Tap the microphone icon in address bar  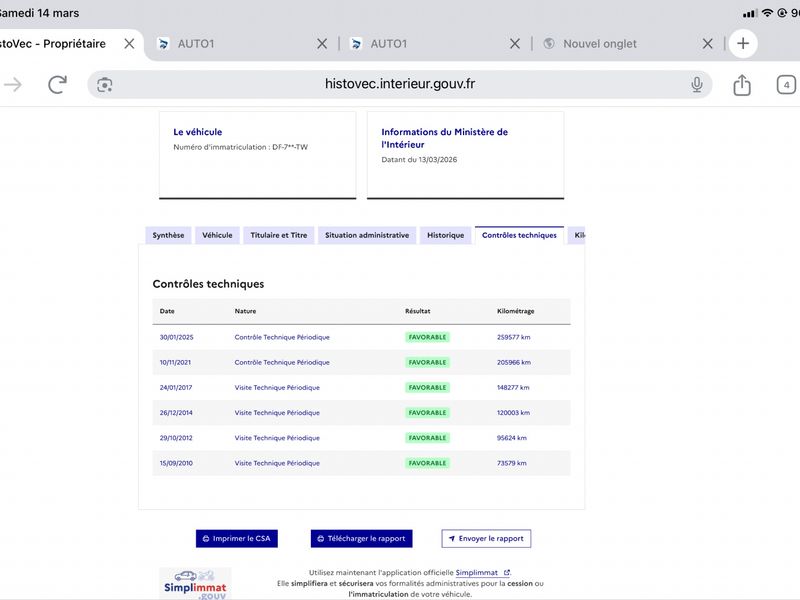click(x=697, y=85)
